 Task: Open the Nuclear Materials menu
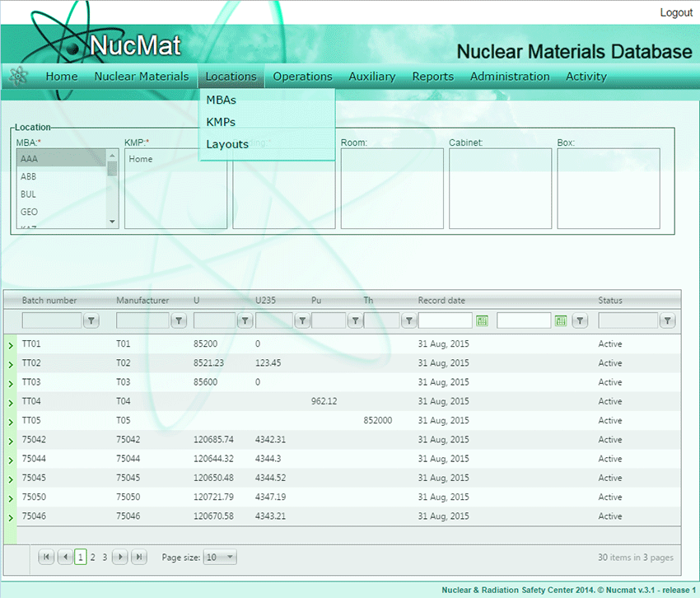142,77
